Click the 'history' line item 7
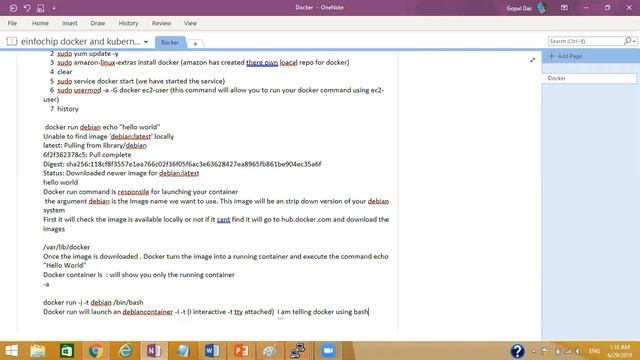Screen dimensions: 640x360 (x=68, y=109)
